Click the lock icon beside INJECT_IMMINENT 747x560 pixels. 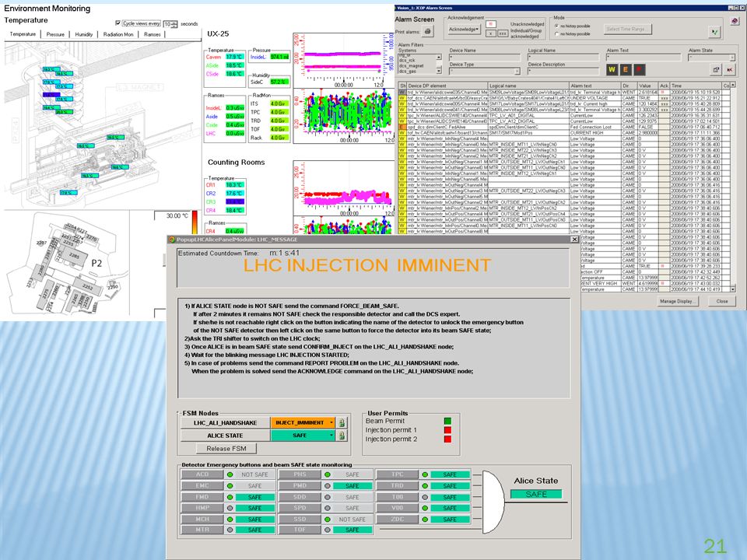pos(342,423)
